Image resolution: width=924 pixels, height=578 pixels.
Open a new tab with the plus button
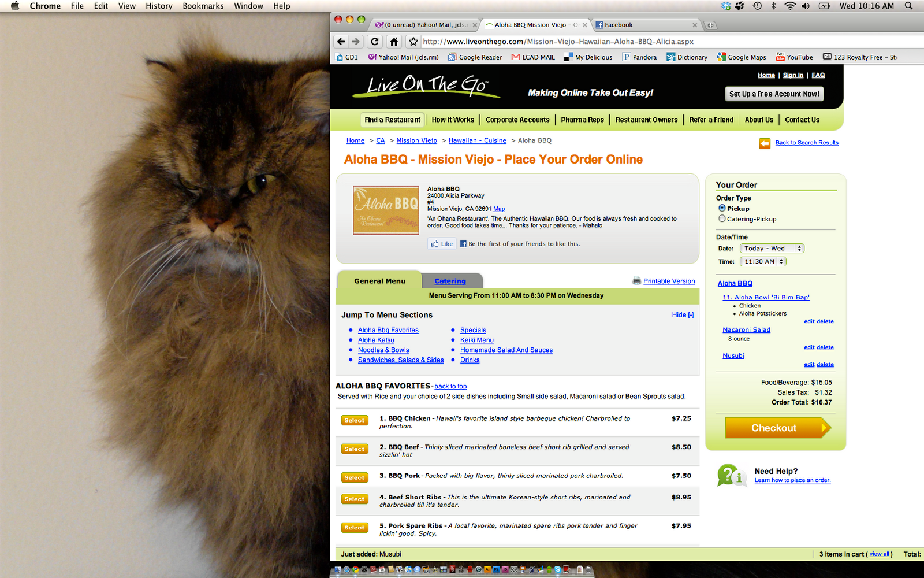click(710, 25)
